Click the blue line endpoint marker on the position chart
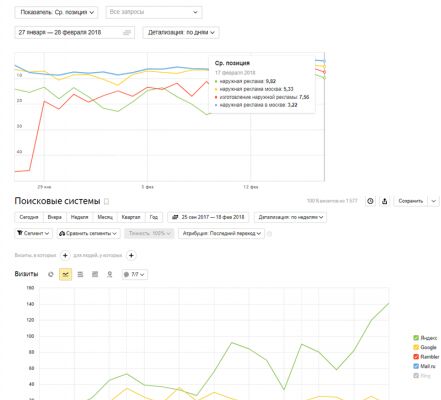The width and height of the screenshot is (441, 400). (324, 61)
